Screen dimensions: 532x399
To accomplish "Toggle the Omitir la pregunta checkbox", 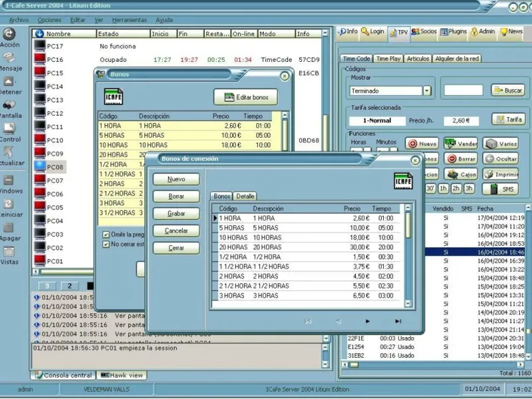I will click(x=106, y=235).
